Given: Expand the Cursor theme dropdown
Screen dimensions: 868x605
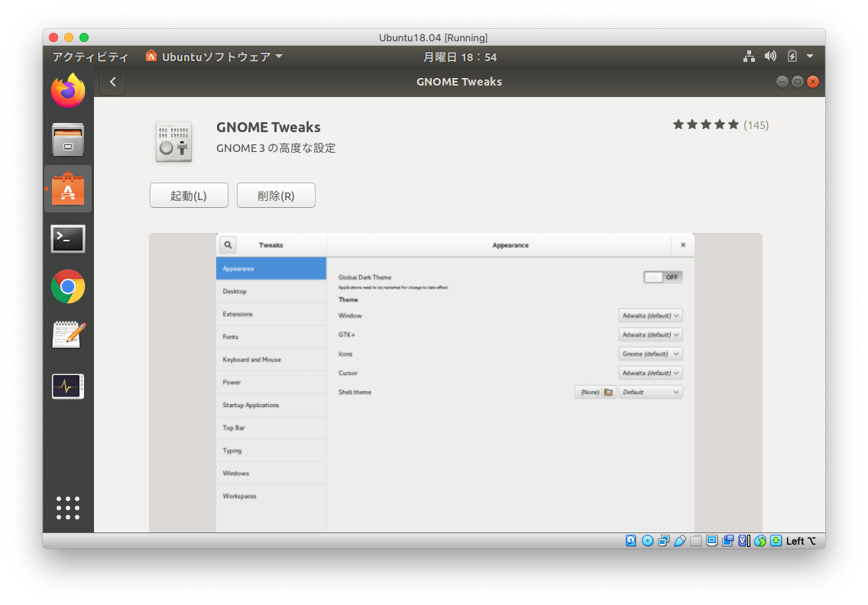Looking at the screenshot, I should (x=650, y=373).
